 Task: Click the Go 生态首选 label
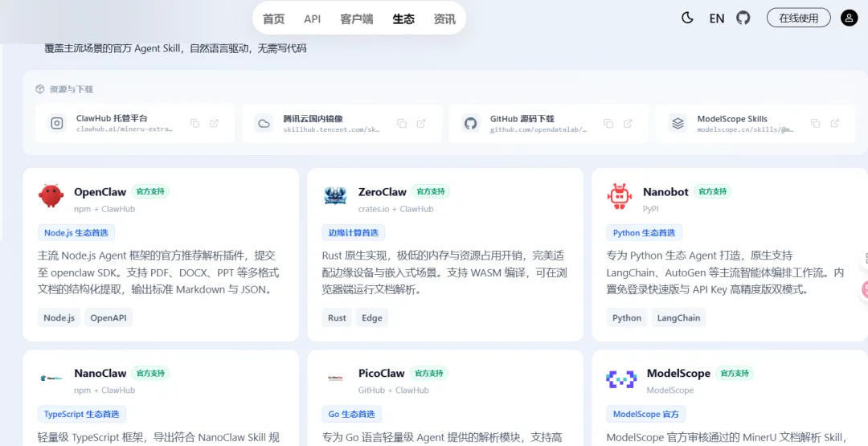(351, 414)
